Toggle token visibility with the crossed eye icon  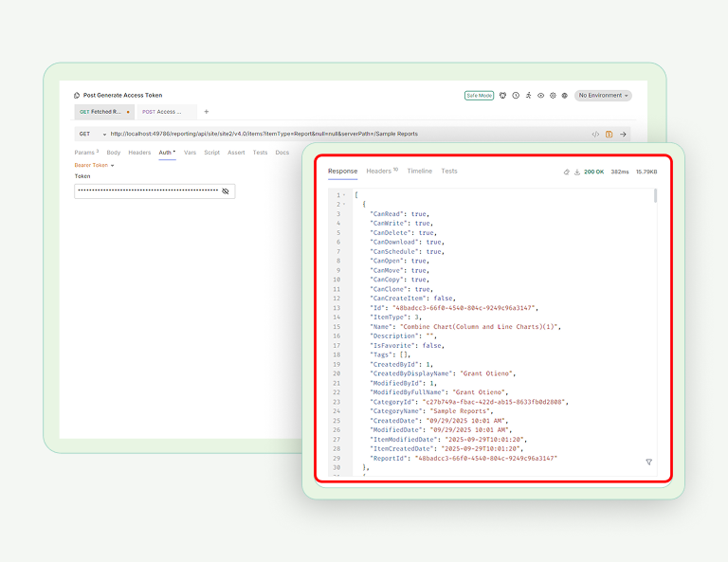point(226,191)
